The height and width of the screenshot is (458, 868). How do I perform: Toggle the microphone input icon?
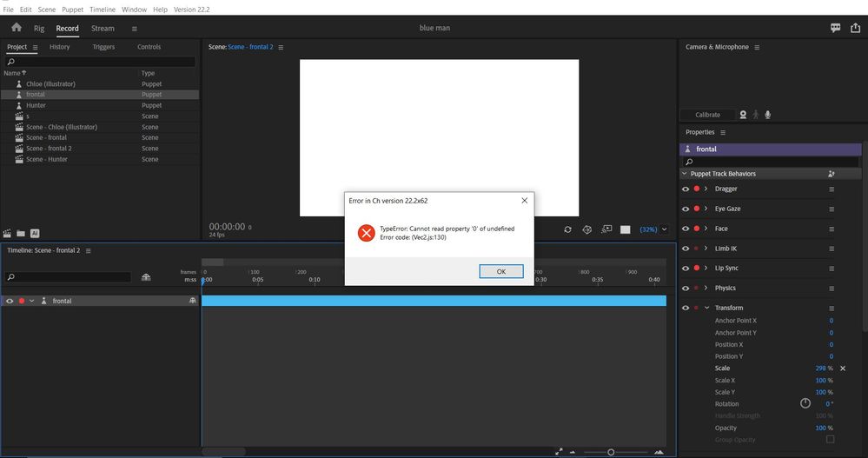tap(768, 115)
